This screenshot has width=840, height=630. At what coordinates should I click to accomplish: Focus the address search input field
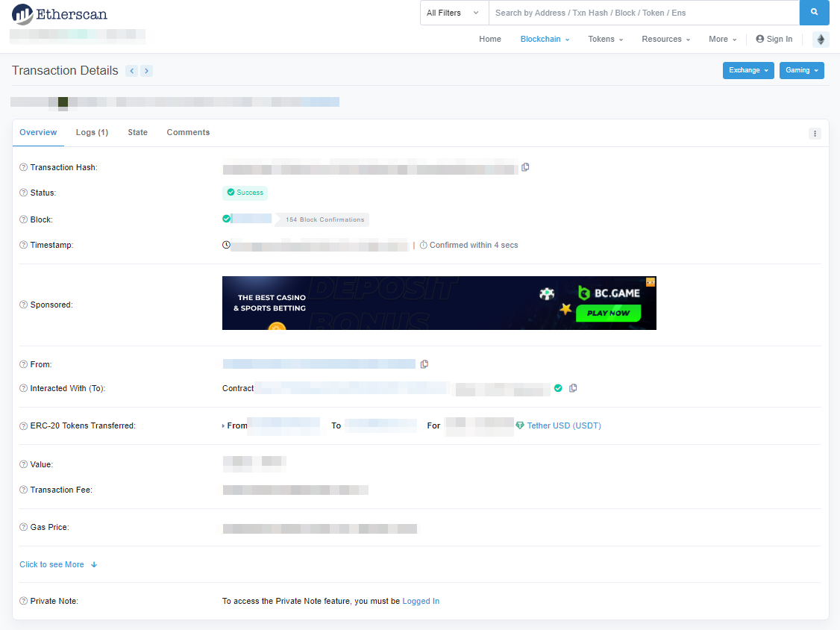click(x=643, y=13)
